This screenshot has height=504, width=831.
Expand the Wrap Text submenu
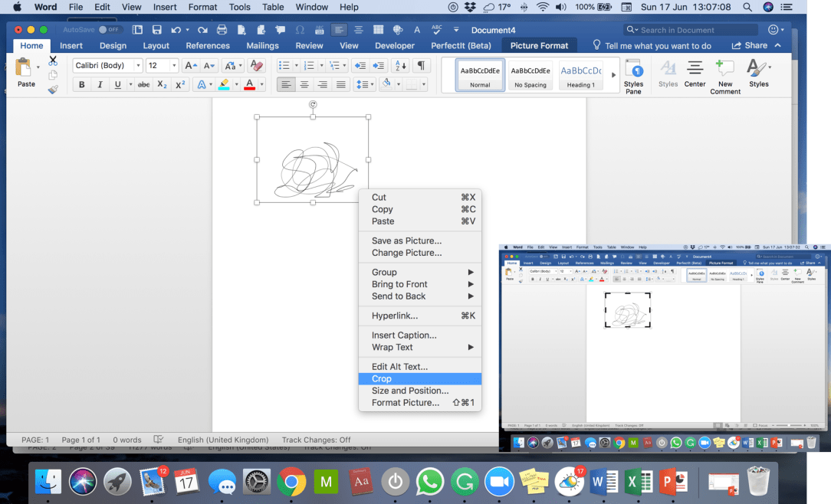point(420,347)
